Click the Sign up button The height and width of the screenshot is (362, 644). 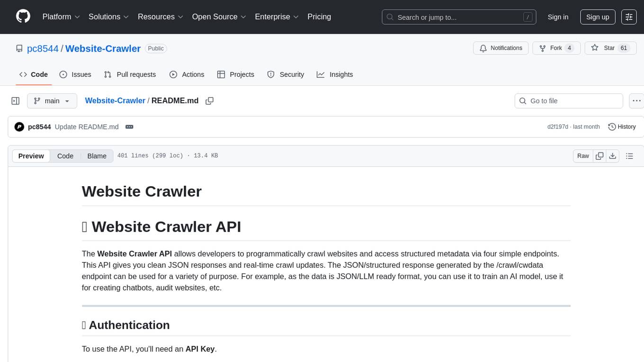pos(598,17)
